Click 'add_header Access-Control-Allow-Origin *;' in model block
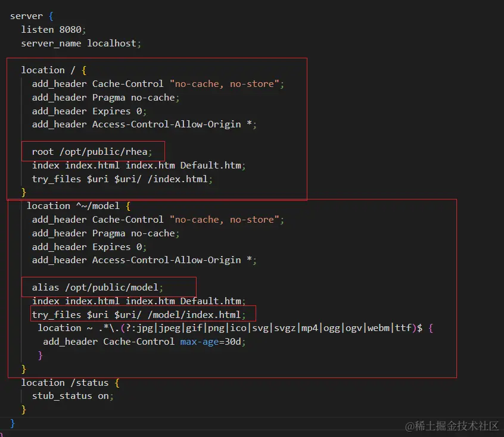The width and height of the screenshot is (504, 437). 144,260
